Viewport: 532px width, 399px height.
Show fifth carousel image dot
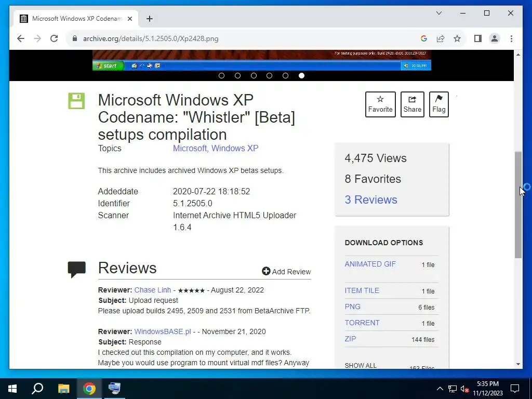pyautogui.click(x=285, y=76)
